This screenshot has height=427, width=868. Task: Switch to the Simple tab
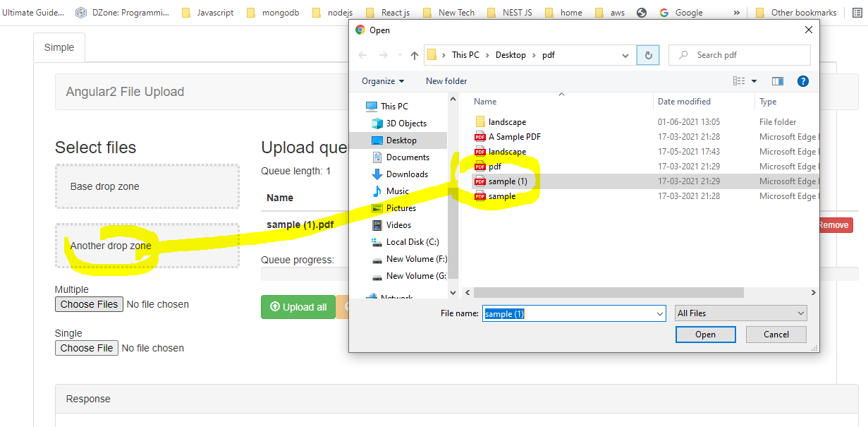(59, 47)
